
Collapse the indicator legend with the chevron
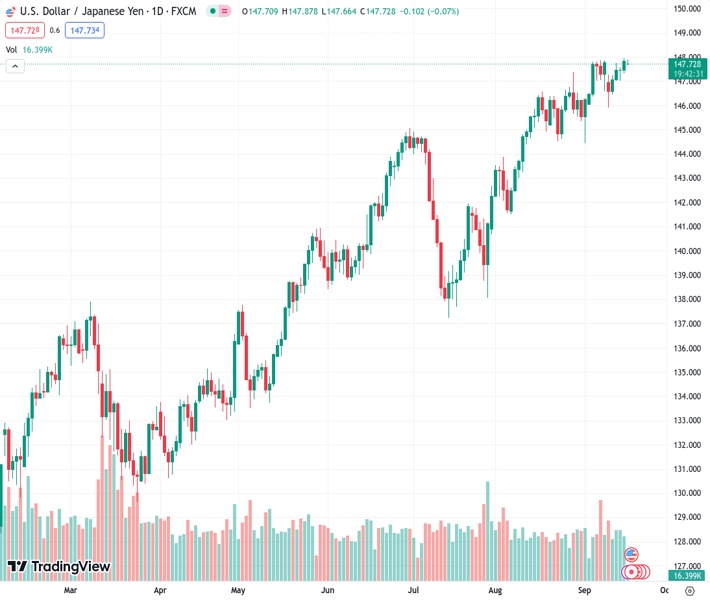(15, 66)
